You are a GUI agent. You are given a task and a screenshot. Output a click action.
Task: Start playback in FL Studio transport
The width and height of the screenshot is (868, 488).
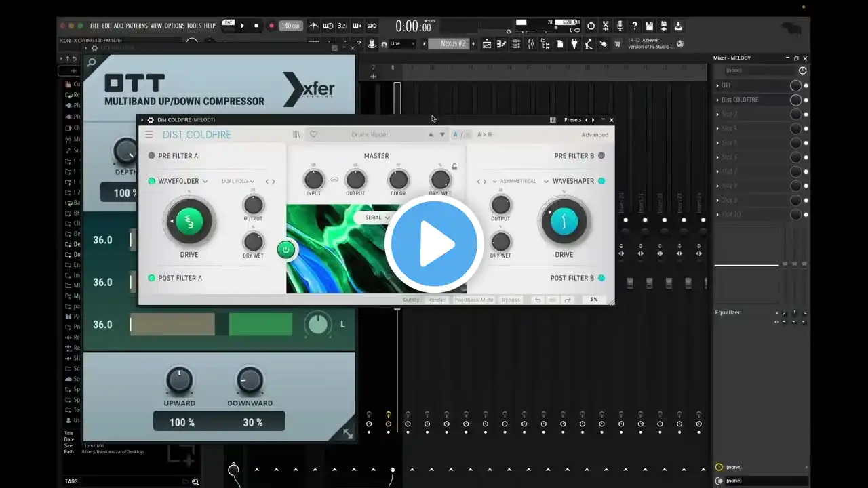[x=242, y=26]
